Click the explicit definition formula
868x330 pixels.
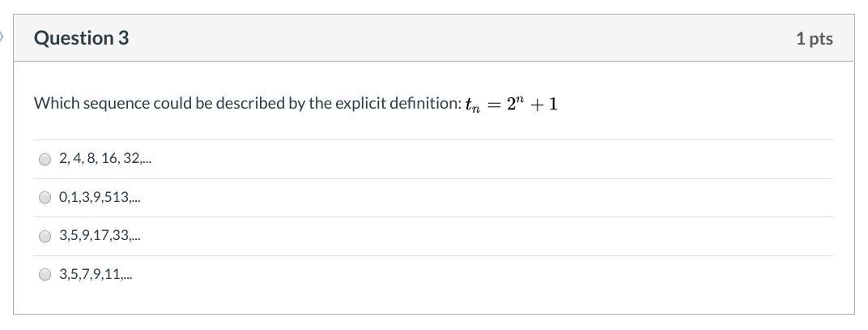click(511, 105)
